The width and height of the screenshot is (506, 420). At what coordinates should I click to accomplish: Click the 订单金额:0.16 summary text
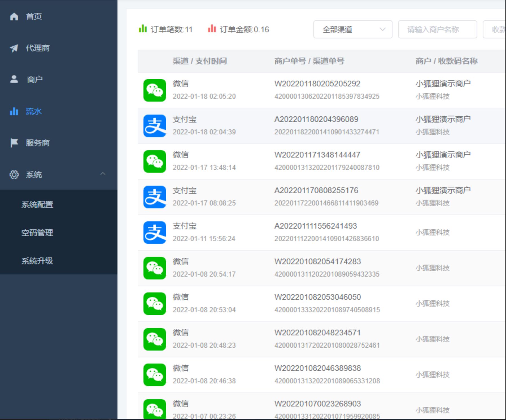[x=245, y=29]
